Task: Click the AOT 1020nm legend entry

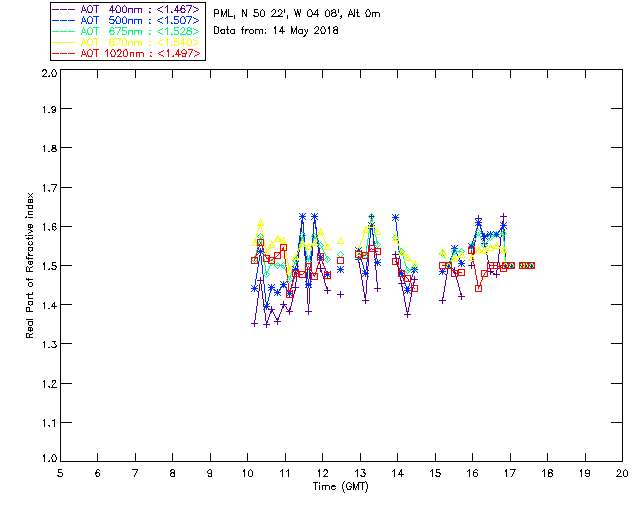Action: point(126,53)
